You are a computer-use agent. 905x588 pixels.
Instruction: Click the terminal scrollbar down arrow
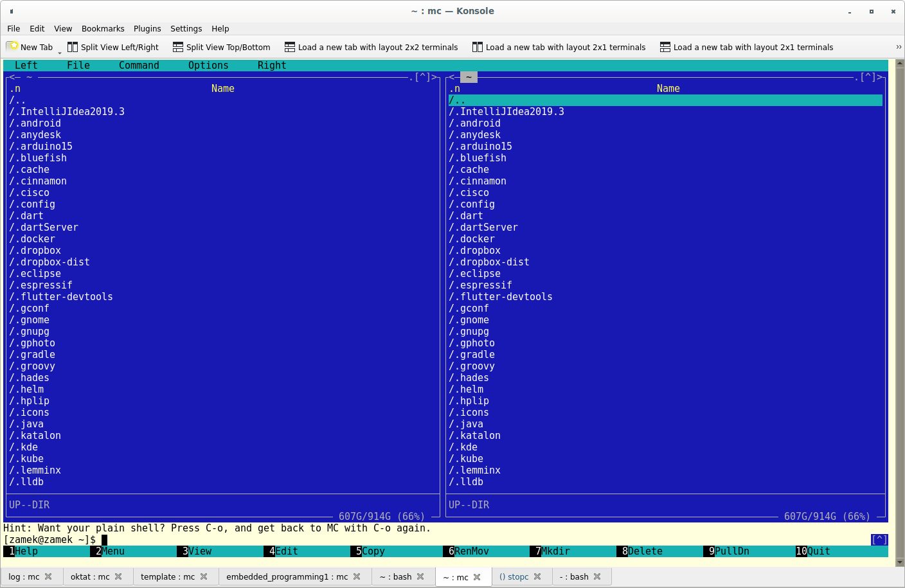pyautogui.click(x=899, y=562)
